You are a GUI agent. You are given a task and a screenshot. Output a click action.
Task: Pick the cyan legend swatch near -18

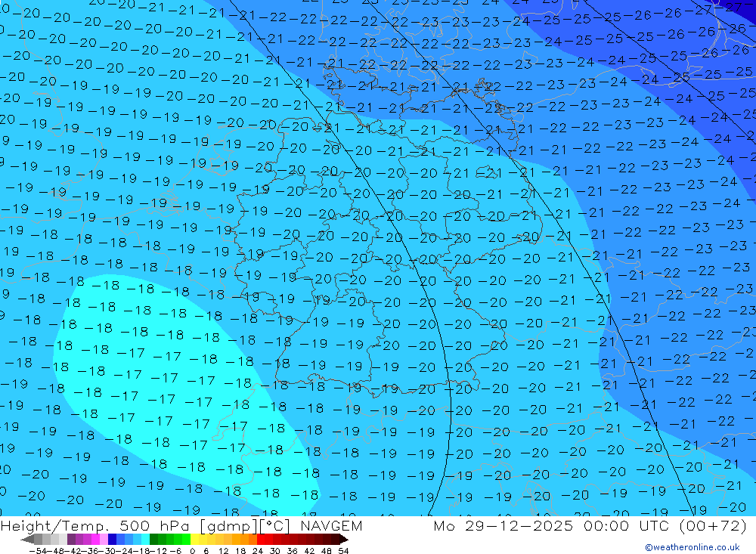[145, 539]
